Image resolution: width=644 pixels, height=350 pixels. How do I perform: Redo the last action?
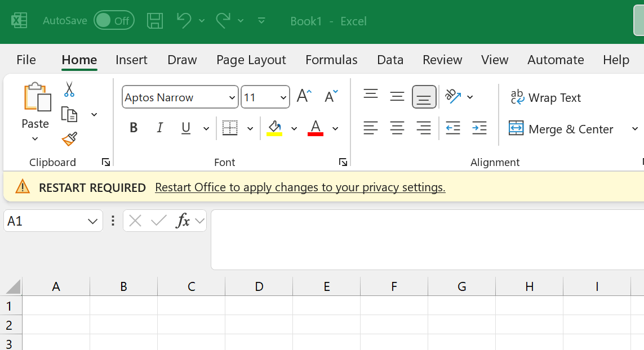[224, 20]
